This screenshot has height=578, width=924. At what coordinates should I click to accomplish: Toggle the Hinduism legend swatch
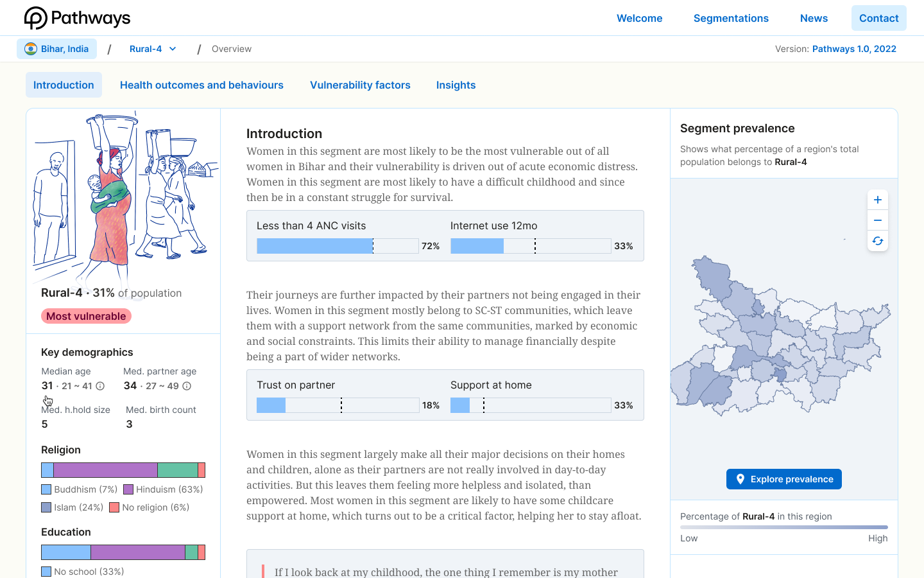[x=128, y=489]
